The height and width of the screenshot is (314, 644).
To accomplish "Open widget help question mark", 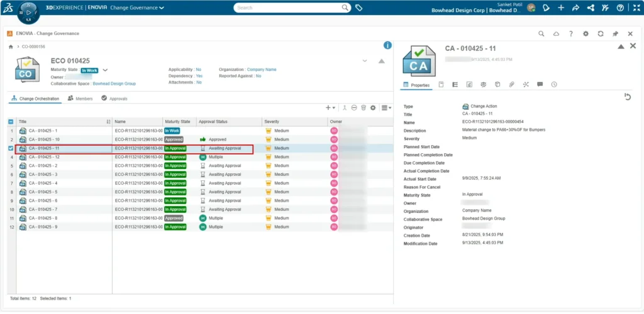I will point(571,34).
